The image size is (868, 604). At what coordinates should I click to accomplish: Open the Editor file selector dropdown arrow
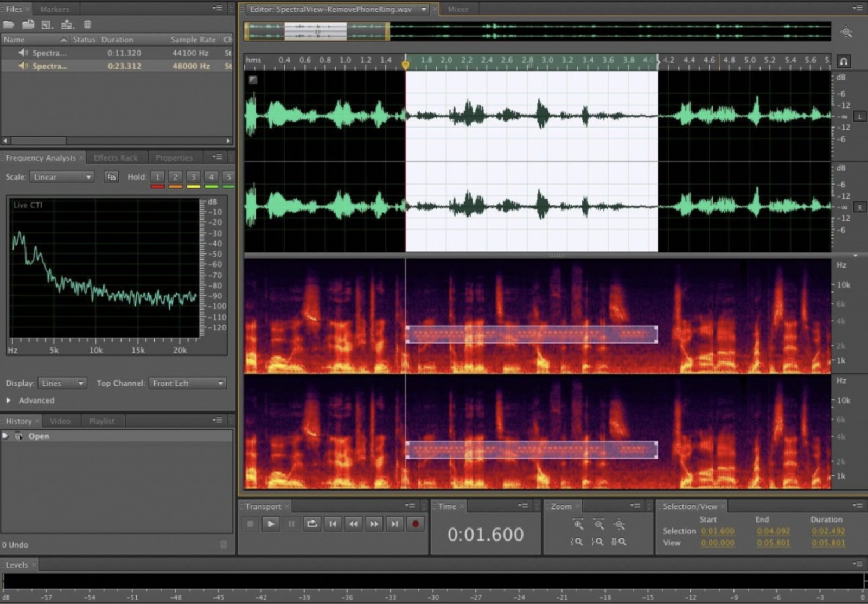423,9
